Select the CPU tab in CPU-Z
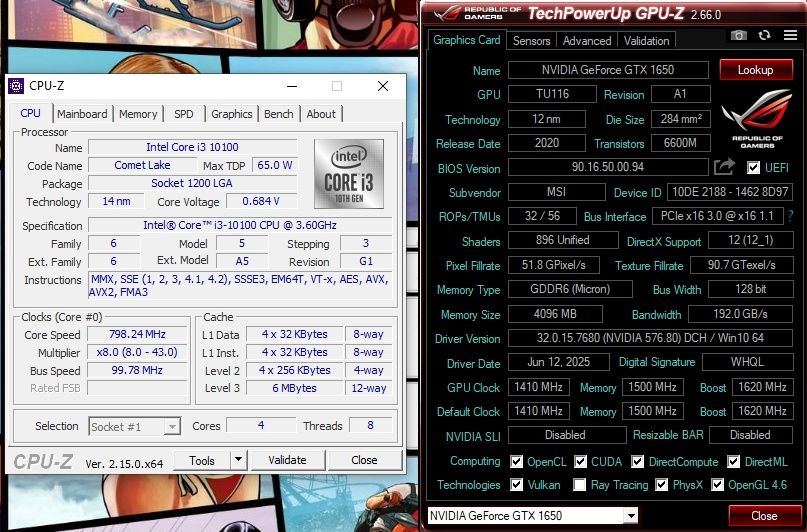Screen dimensions: 807x532 click(x=30, y=113)
